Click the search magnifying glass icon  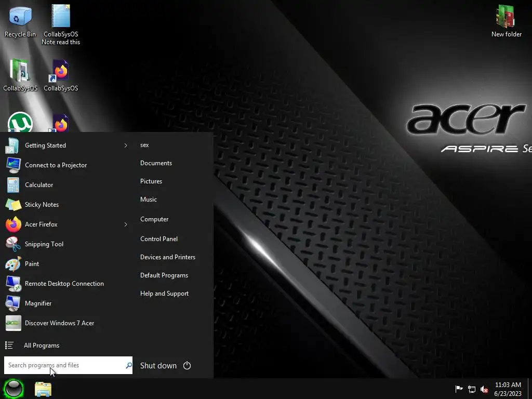coord(129,365)
